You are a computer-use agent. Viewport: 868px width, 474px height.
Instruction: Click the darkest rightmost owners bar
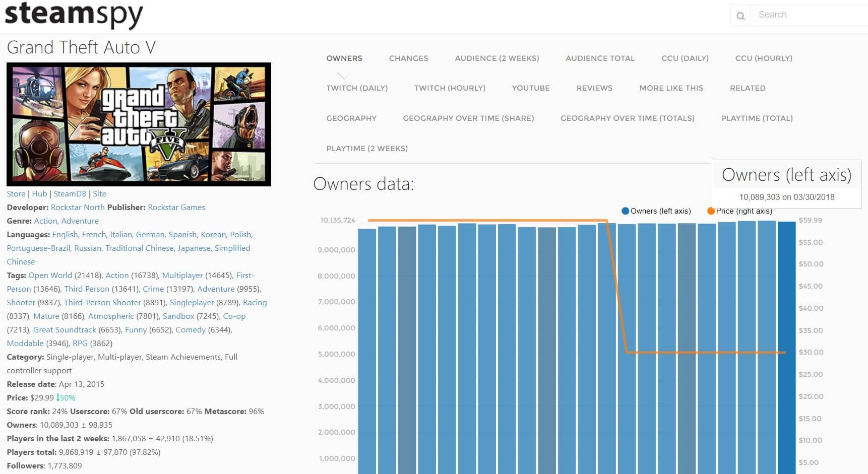pyautogui.click(x=786, y=353)
